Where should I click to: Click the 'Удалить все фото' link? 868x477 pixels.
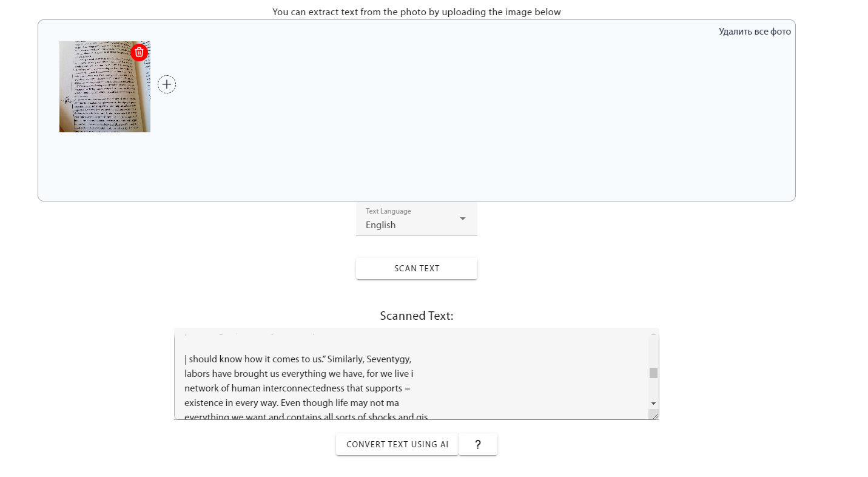pyautogui.click(x=755, y=32)
